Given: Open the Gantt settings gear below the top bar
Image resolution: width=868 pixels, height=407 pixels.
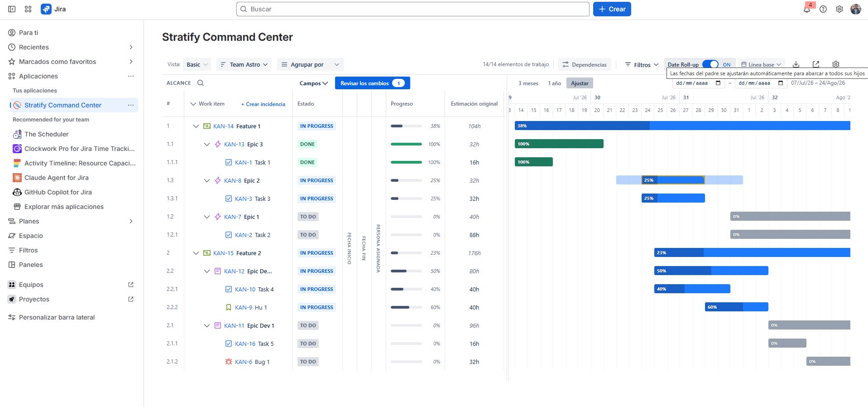Looking at the screenshot, I should [x=836, y=64].
